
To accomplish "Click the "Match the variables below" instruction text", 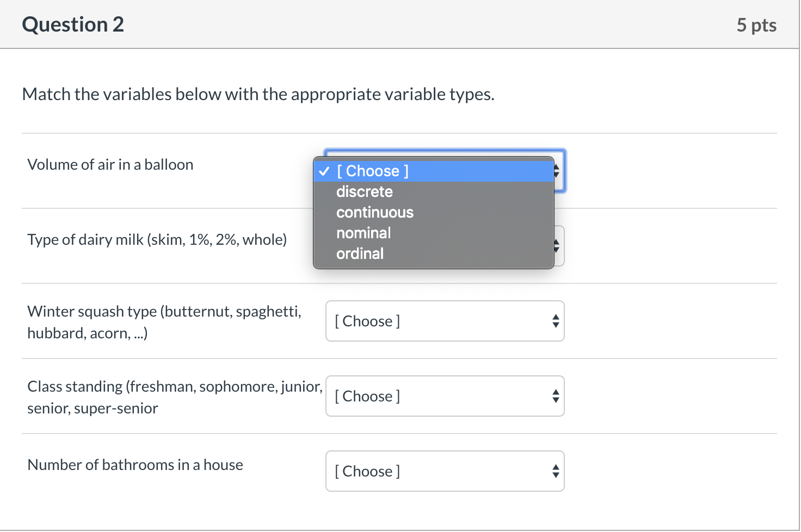I will pos(258,94).
